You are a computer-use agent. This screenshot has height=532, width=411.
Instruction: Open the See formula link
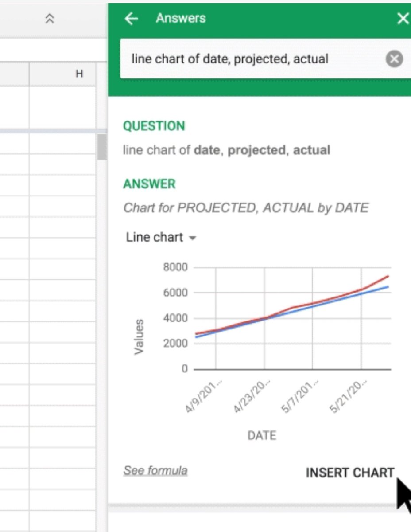(155, 470)
